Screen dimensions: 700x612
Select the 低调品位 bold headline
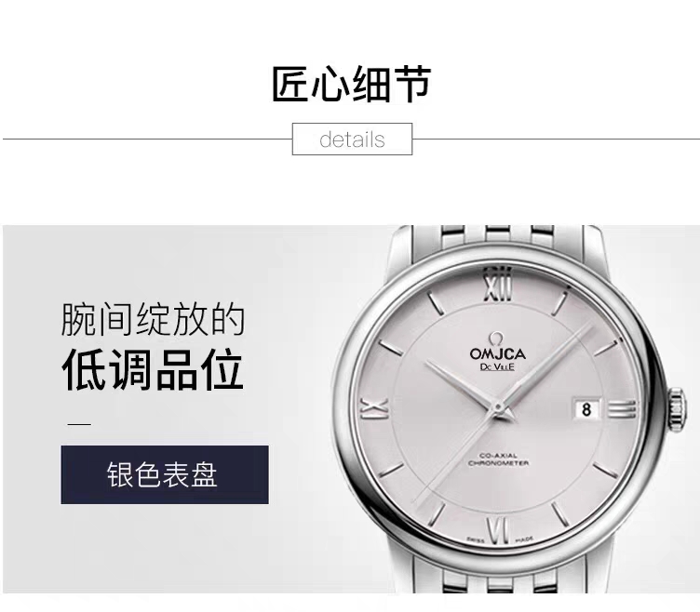tap(153, 371)
